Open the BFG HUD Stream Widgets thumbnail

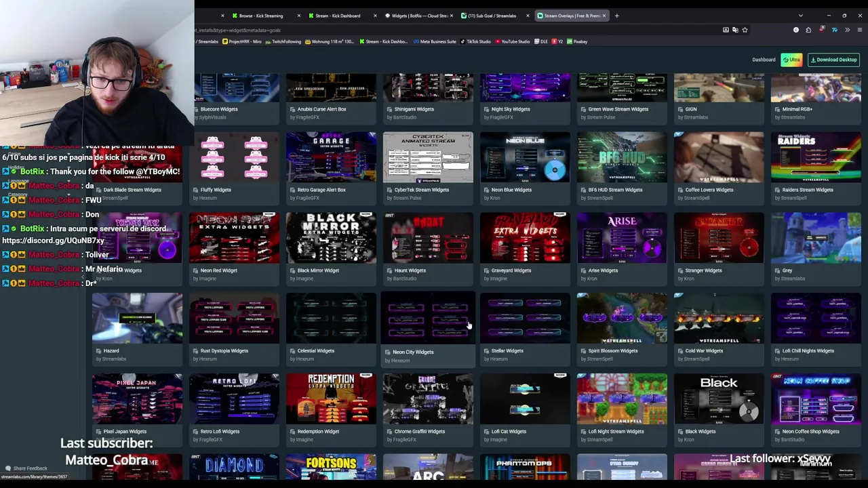coord(622,157)
